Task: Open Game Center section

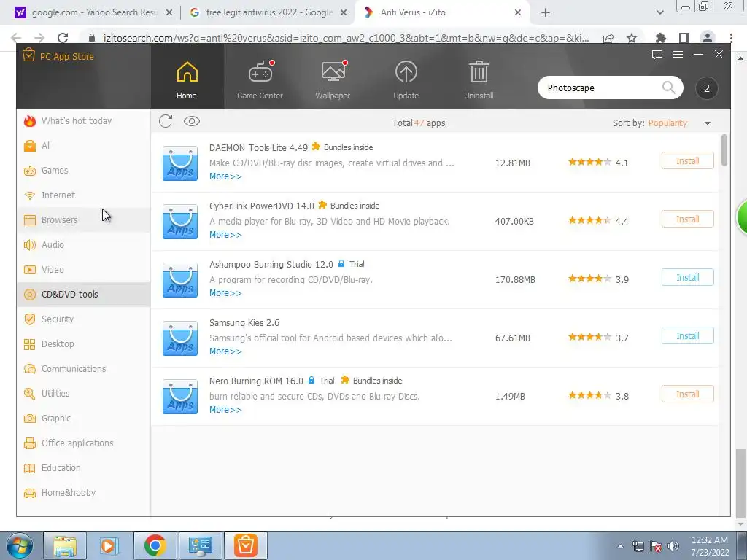Action: click(260, 79)
